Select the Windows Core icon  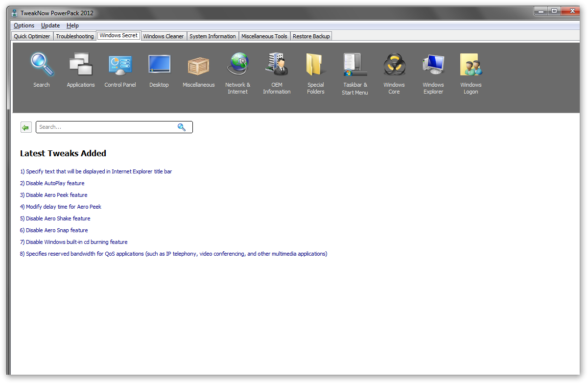pyautogui.click(x=394, y=64)
